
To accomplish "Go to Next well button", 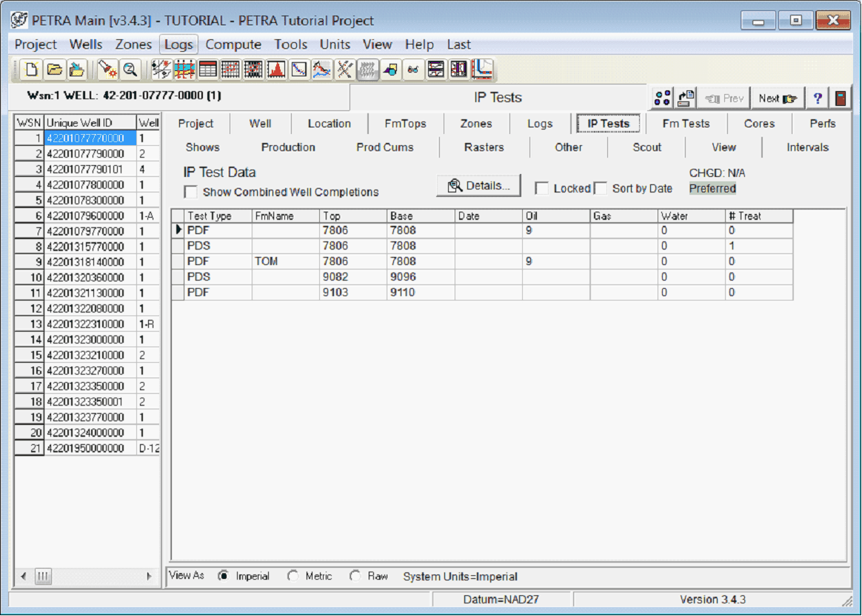I will tap(778, 98).
